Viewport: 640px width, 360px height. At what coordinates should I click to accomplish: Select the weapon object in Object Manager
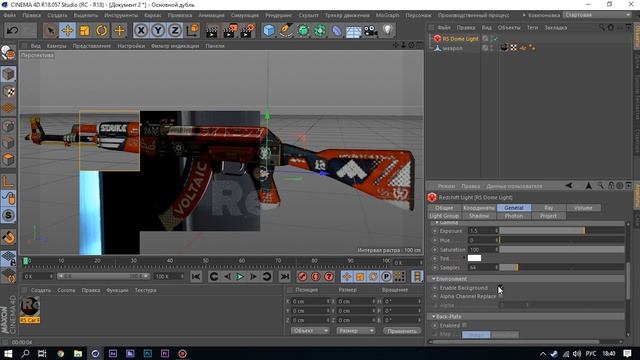(453, 48)
